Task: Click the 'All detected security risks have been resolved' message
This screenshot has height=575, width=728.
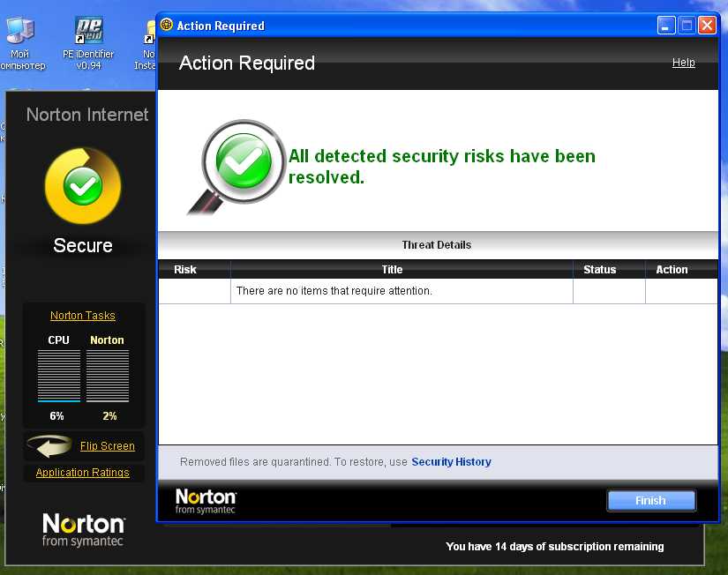Action: (441, 167)
